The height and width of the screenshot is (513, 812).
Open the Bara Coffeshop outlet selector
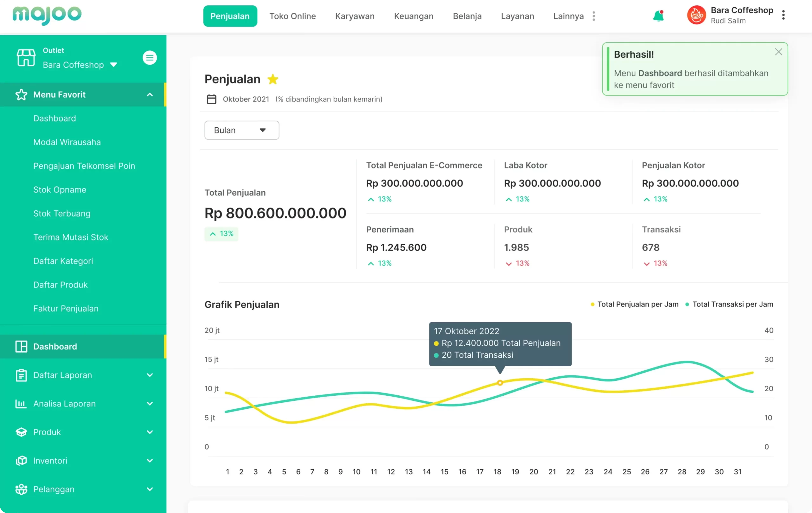(80, 65)
